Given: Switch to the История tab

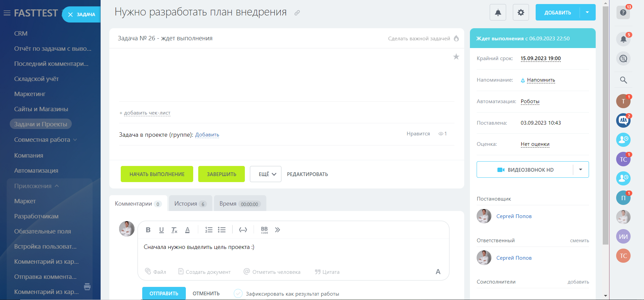Looking at the screenshot, I should [x=191, y=204].
